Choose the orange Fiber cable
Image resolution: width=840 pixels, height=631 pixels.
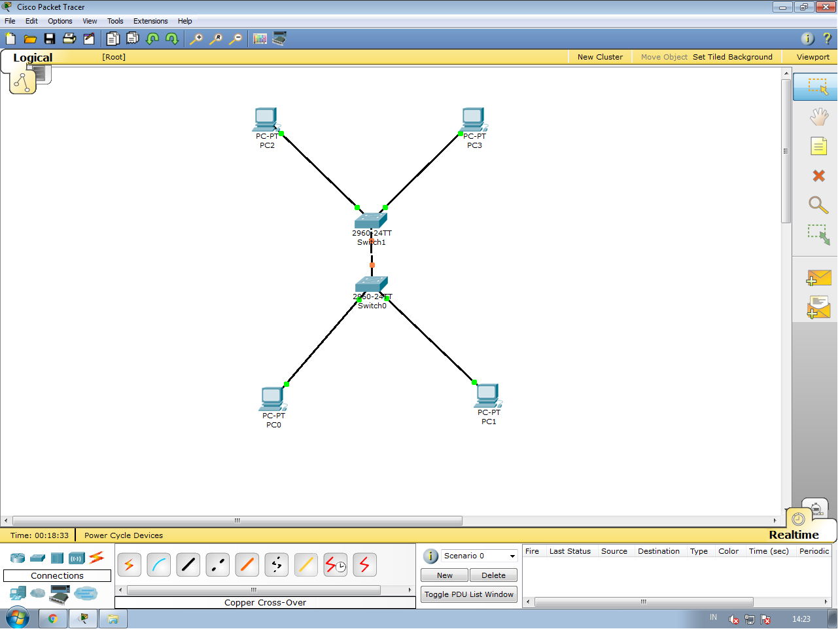point(247,565)
